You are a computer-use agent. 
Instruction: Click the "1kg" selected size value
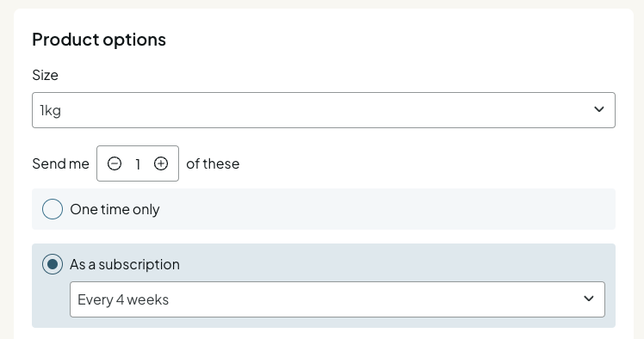[x=51, y=110]
